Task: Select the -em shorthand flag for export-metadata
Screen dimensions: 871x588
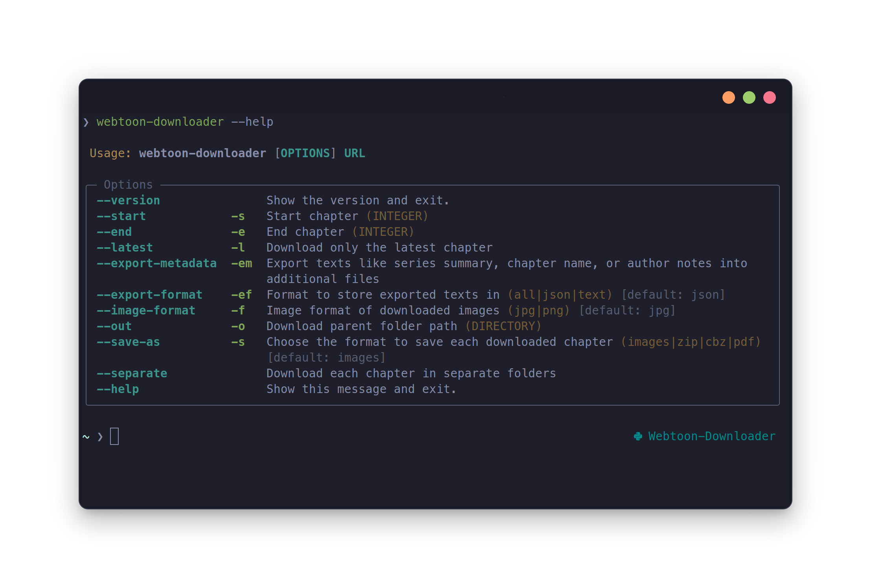Action: pos(242,263)
